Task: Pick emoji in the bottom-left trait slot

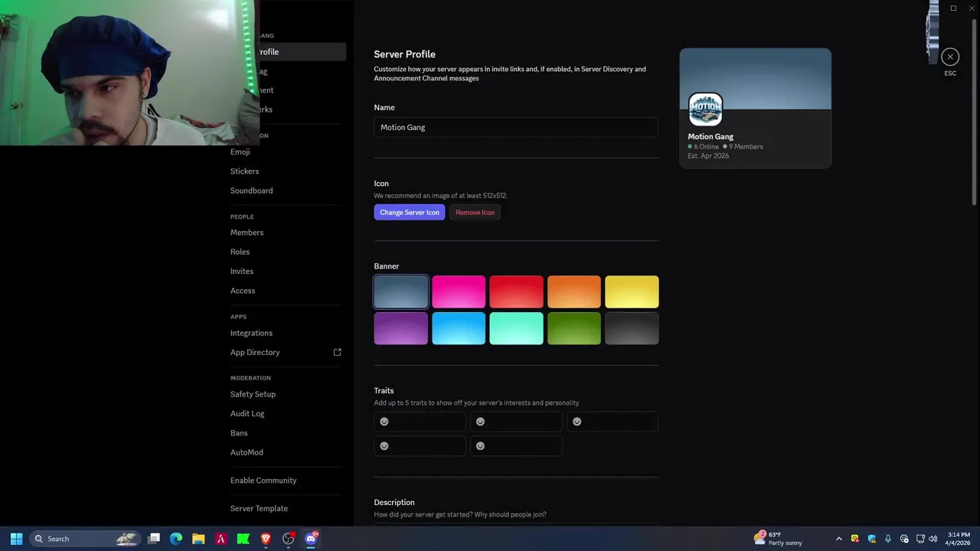Action: click(384, 446)
